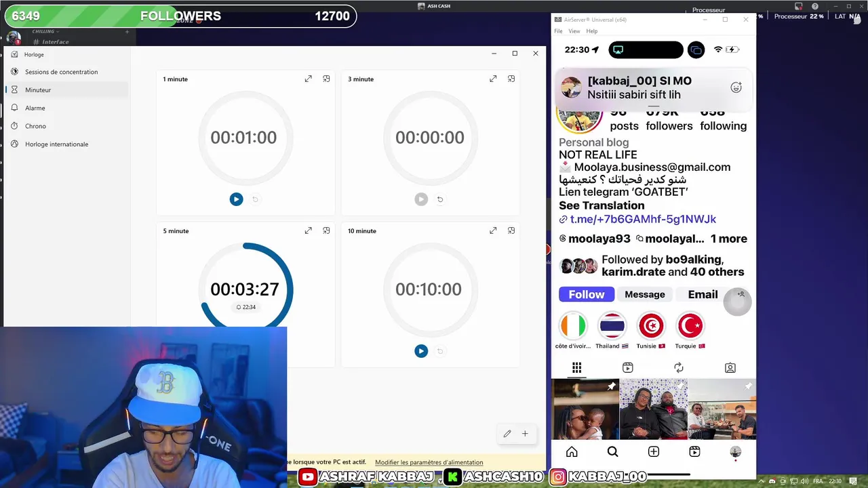Keep the 10 minute timer on top
The height and width of the screenshot is (488, 868).
coord(511,230)
